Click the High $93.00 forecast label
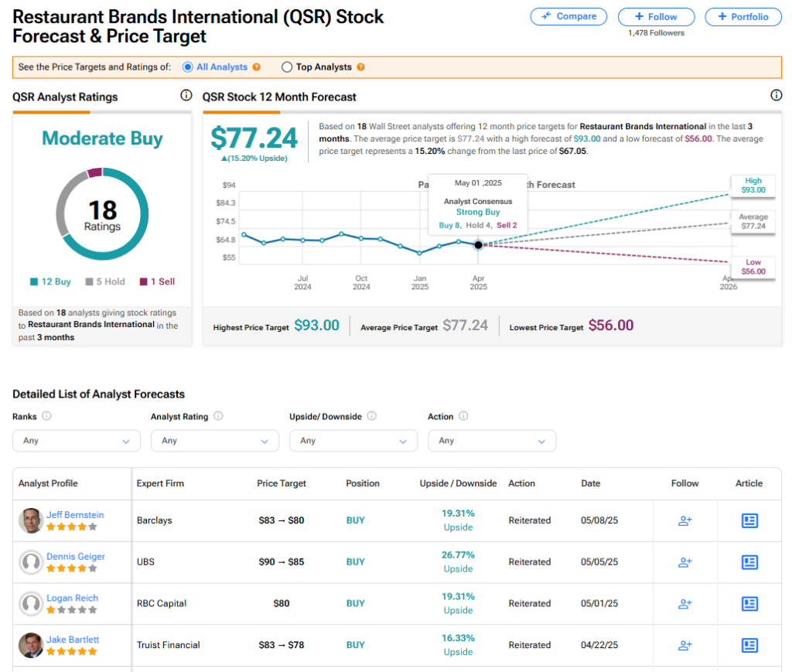This screenshot has width=792, height=672. (x=753, y=186)
